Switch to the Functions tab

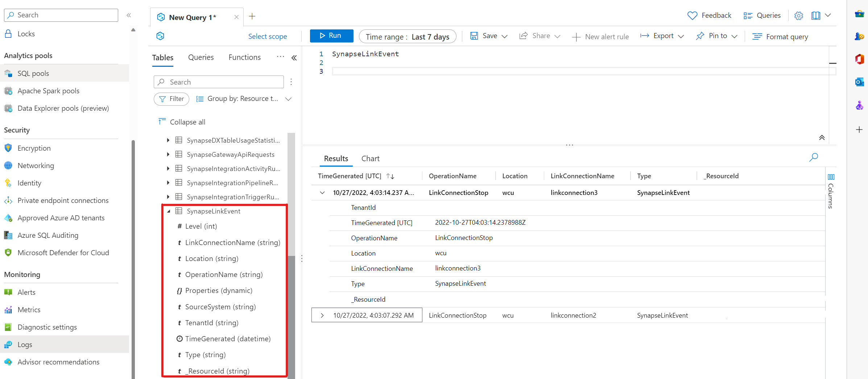(x=244, y=57)
